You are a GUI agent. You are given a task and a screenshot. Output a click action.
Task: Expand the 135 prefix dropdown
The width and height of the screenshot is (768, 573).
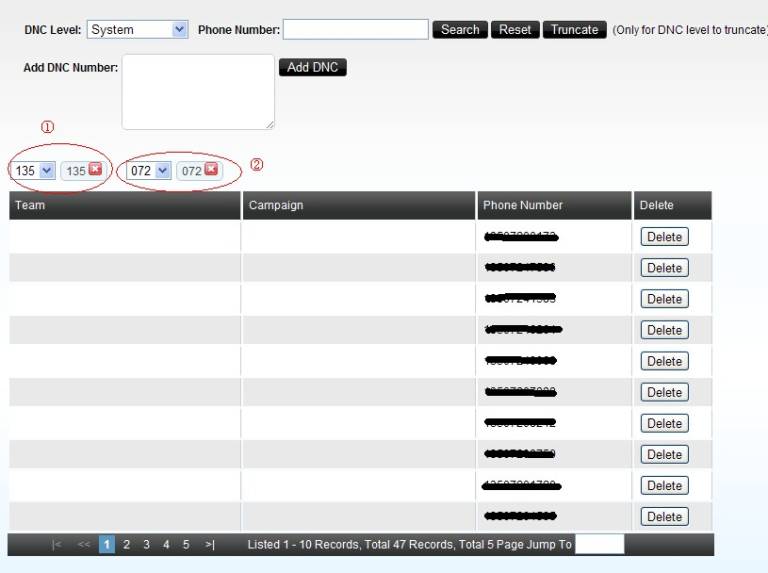[47, 171]
